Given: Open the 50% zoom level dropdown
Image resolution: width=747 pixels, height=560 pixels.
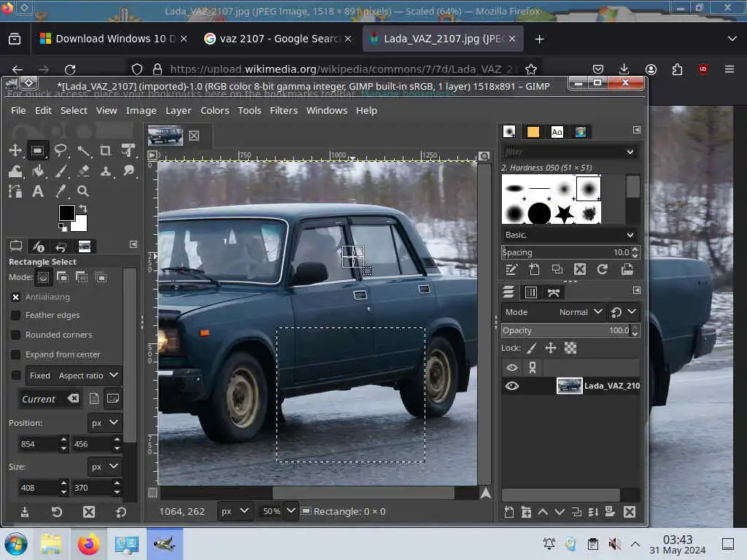Looking at the screenshot, I should (291, 511).
